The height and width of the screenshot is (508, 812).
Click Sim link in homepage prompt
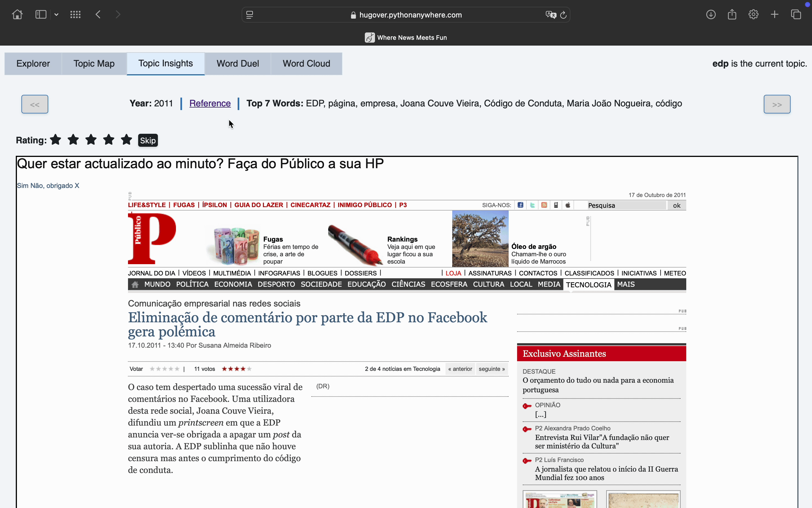(23, 185)
